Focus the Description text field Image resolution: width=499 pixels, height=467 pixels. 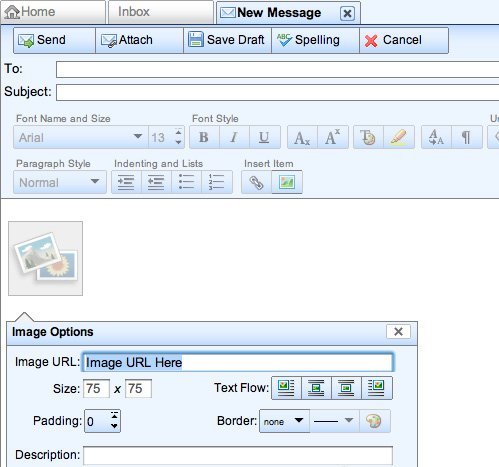238,455
